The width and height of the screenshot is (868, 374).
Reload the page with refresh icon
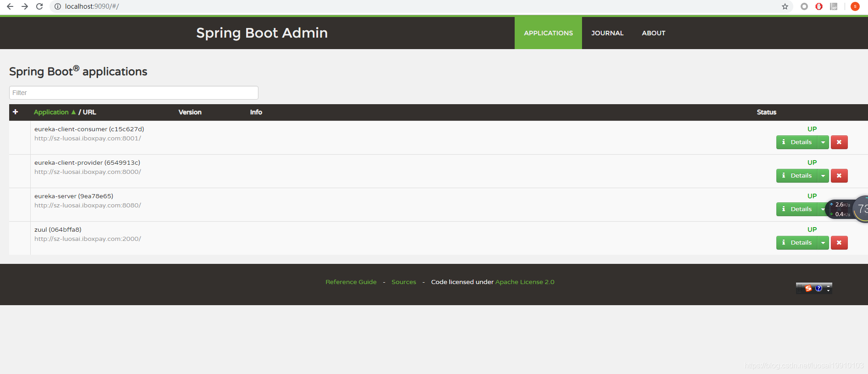39,6
